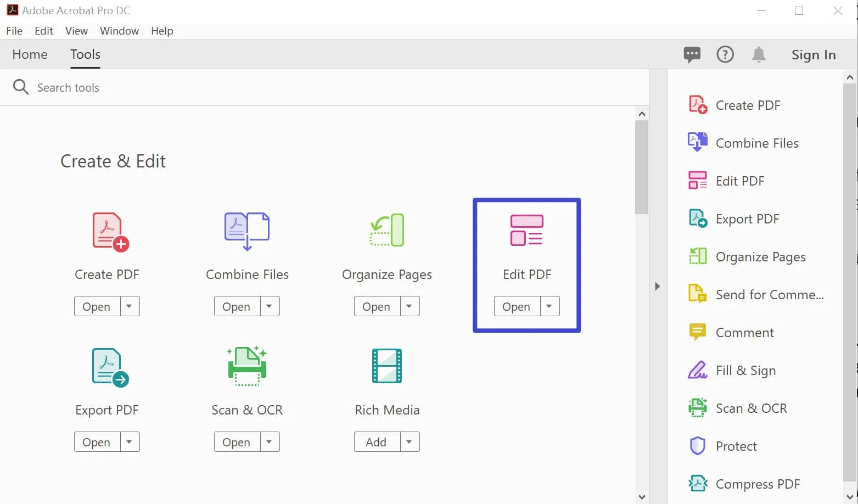This screenshot has height=504, width=858.
Task: Select the Create PDF icon in the right sidebar
Action: [x=698, y=104]
